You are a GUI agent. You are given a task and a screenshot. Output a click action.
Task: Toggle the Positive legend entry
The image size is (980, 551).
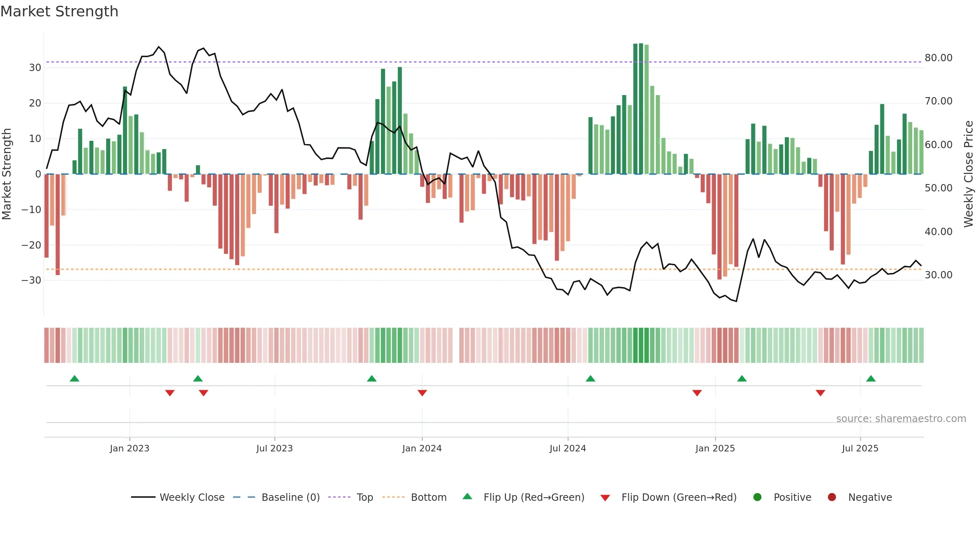782,497
